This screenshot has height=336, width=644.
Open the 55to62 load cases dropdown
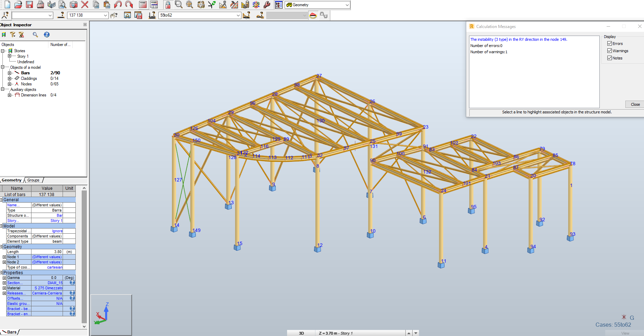pos(238,15)
